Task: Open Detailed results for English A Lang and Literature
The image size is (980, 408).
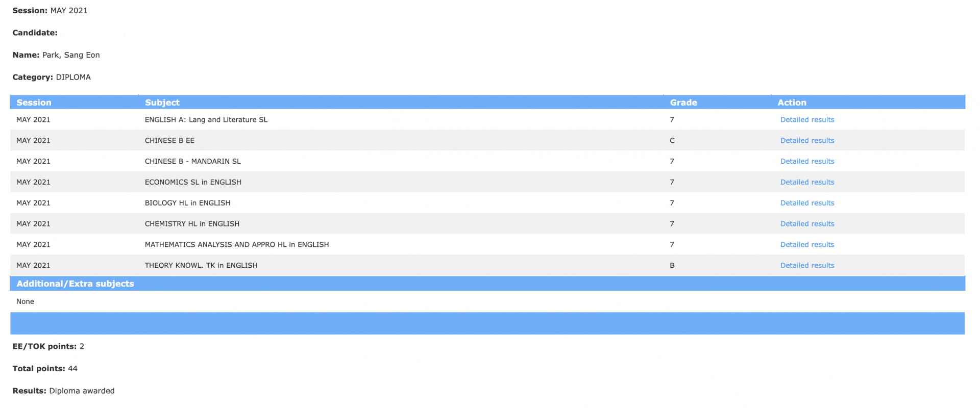Action: 807,120
